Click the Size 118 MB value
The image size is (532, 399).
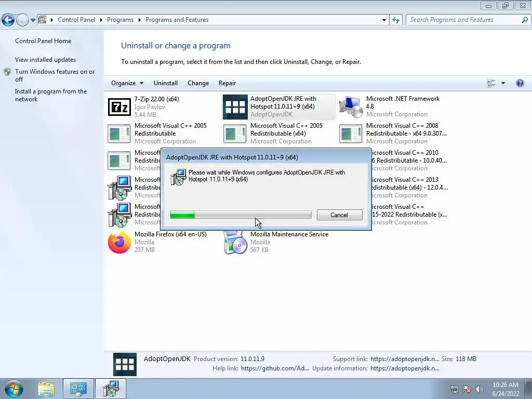point(465,358)
